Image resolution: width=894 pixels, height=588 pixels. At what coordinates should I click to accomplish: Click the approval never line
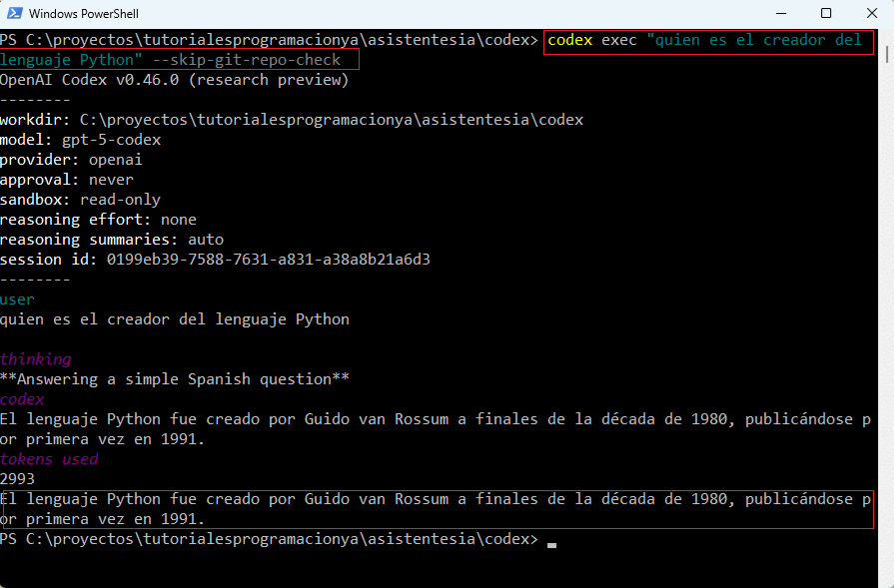pyautogui.click(x=66, y=180)
